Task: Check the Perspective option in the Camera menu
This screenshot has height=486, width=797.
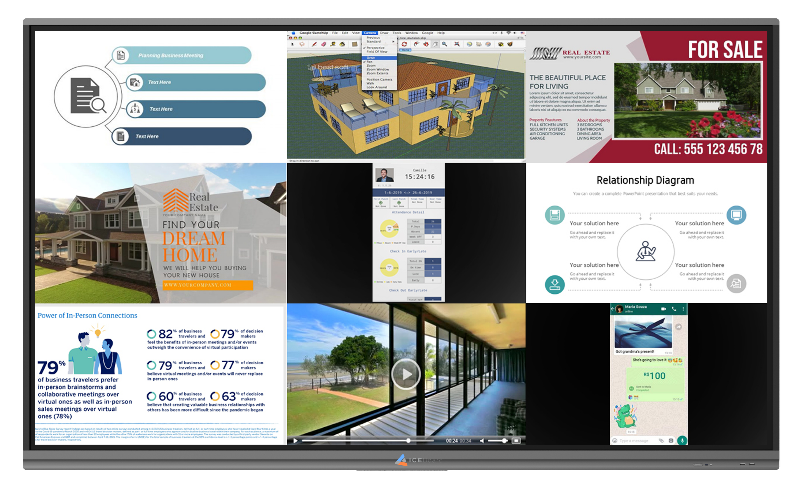Action: click(x=375, y=48)
